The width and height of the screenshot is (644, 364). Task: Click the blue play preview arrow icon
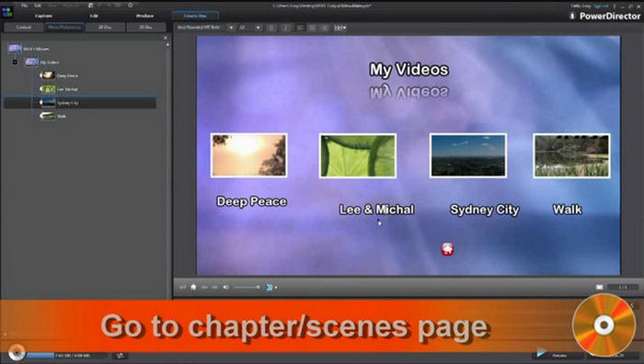[x=541, y=352]
